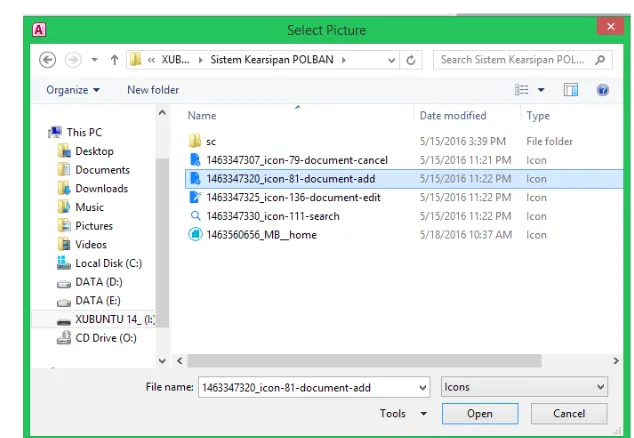Refresh the current folder view

(x=411, y=60)
